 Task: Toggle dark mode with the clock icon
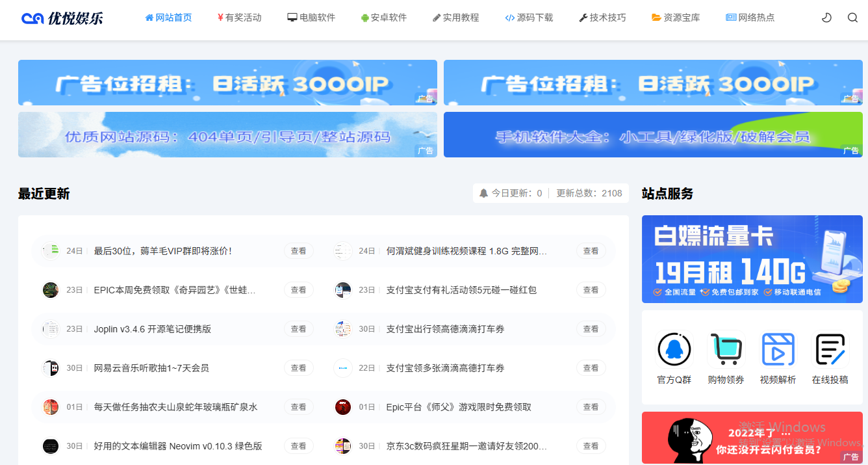[826, 18]
